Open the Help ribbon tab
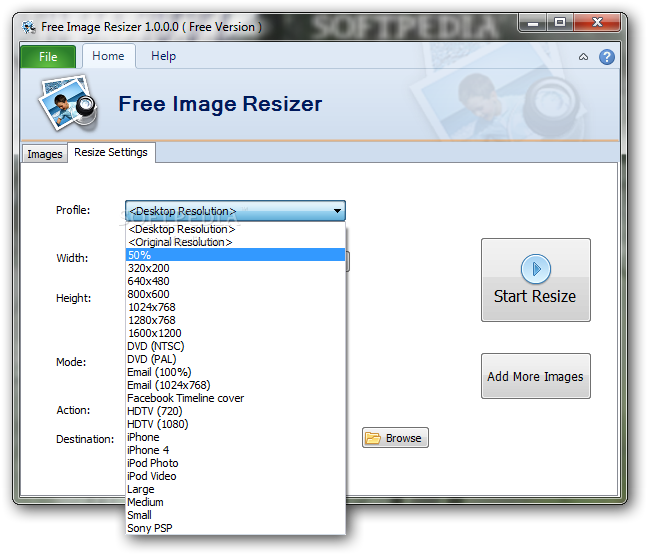The height and width of the screenshot is (555, 648). tap(163, 56)
